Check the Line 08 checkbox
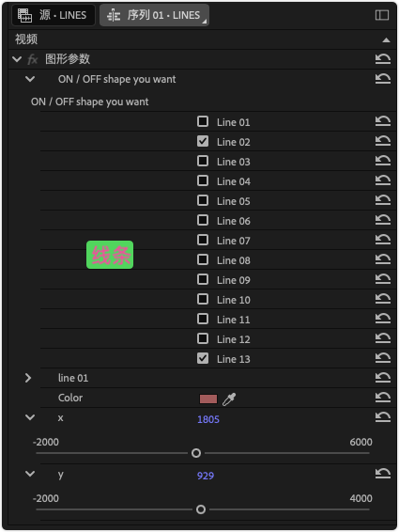Viewport: 399px width, 532px height. pos(203,259)
